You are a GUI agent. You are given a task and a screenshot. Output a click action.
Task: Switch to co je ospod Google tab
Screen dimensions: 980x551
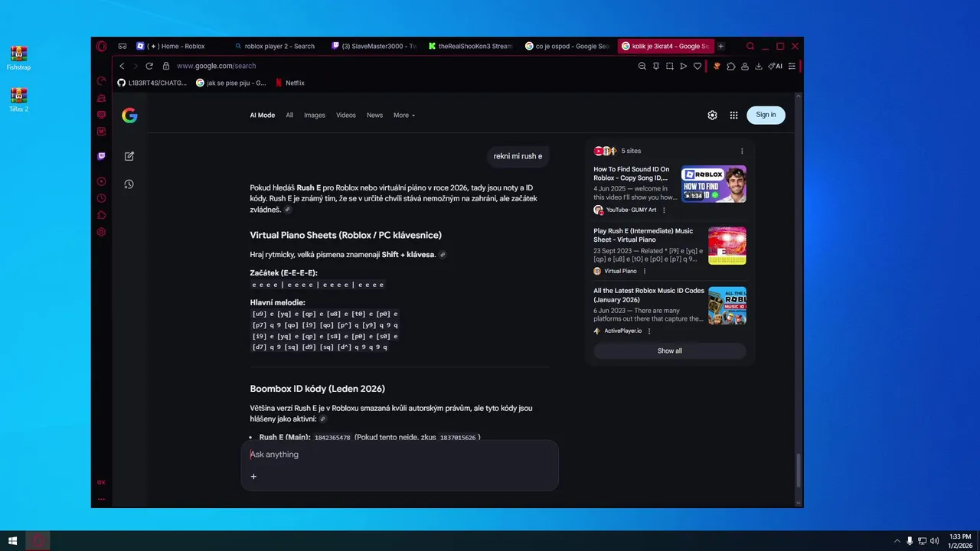pyautogui.click(x=567, y=46)
